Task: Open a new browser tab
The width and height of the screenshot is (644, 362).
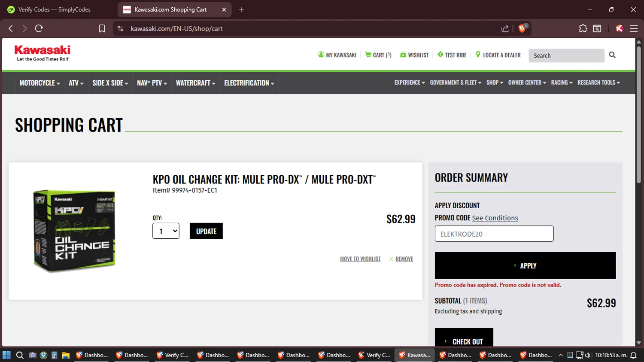Action: tap(241, 9)
